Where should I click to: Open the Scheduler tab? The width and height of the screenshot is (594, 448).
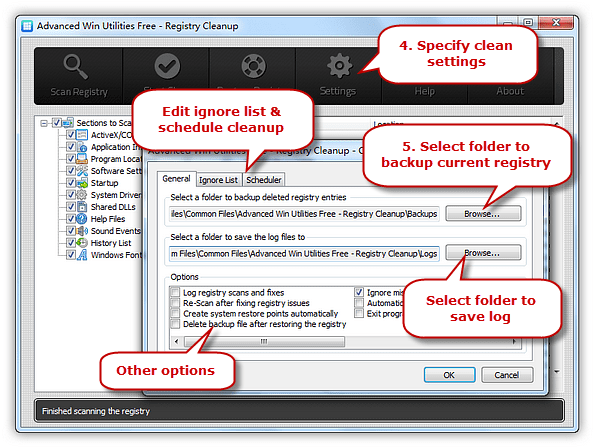pyautogui.click(x=264, y=180)
